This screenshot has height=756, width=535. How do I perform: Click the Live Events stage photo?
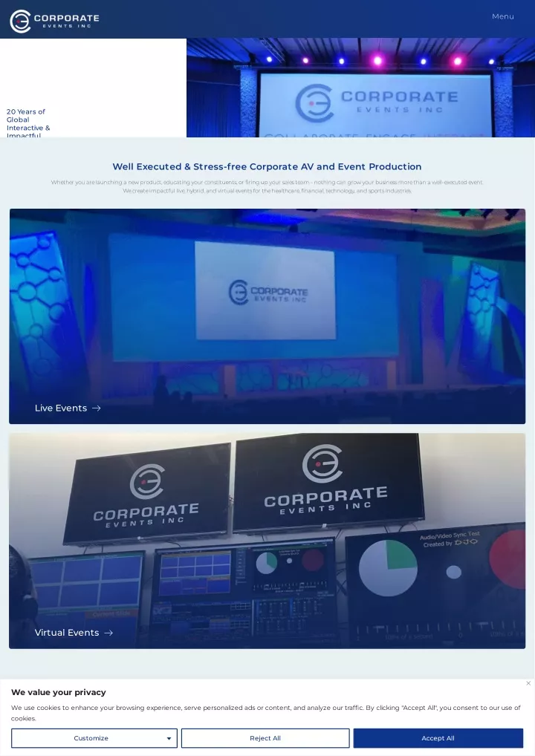[x=267, y=316]
